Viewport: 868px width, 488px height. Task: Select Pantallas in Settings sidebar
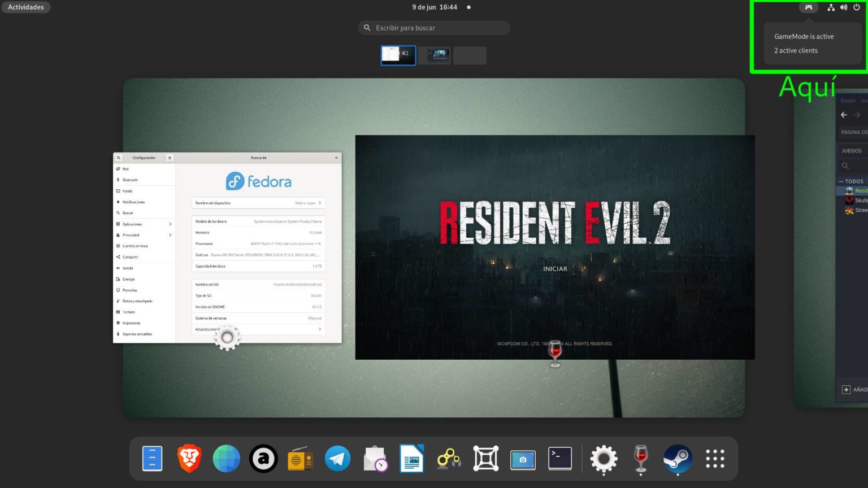(x=145, y=290)
